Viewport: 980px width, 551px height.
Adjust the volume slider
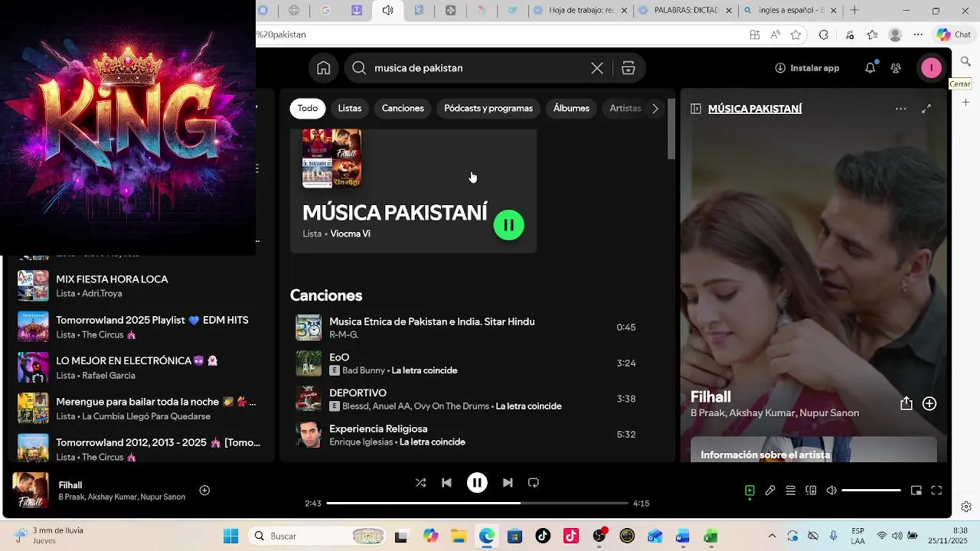(x=871, y=491)
